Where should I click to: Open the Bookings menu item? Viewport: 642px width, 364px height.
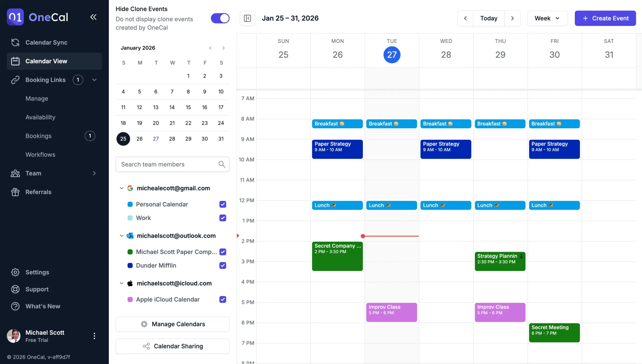point(38,136)
